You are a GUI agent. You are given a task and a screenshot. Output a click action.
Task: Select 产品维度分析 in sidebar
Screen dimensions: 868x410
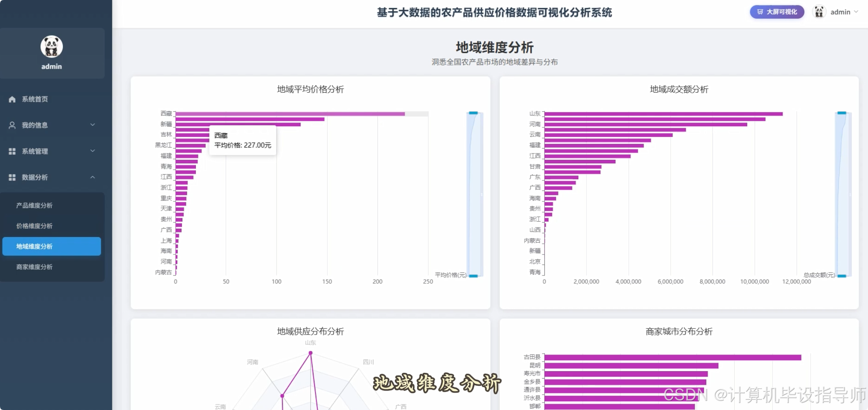(35, 205)
